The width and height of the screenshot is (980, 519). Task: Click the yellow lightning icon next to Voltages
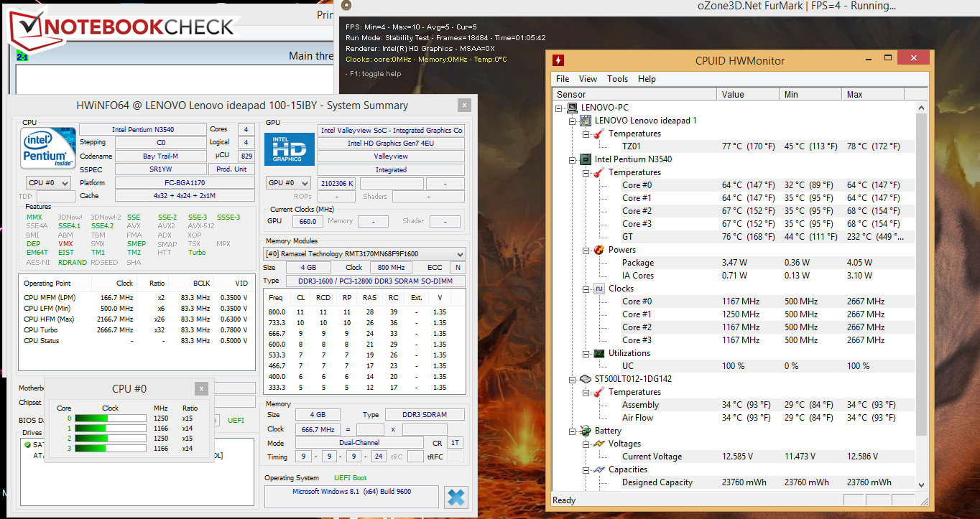click(599, 444)
